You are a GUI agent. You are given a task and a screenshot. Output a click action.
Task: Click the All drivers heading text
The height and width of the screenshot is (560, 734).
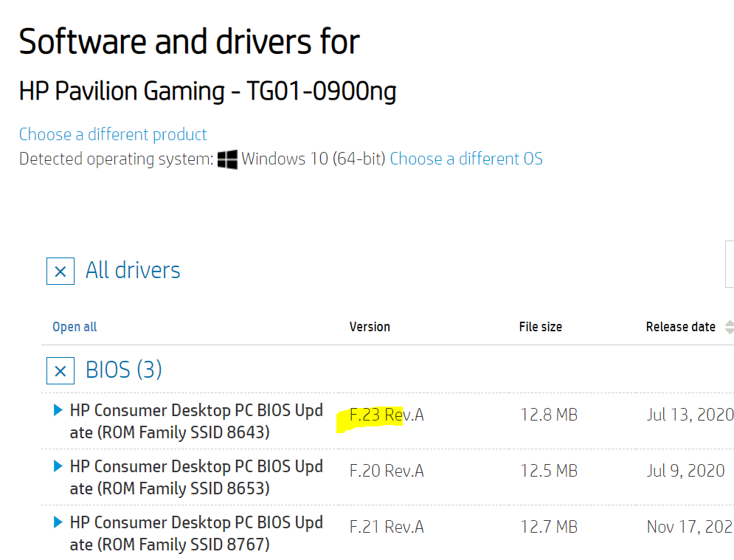click(x=133, y=271)
